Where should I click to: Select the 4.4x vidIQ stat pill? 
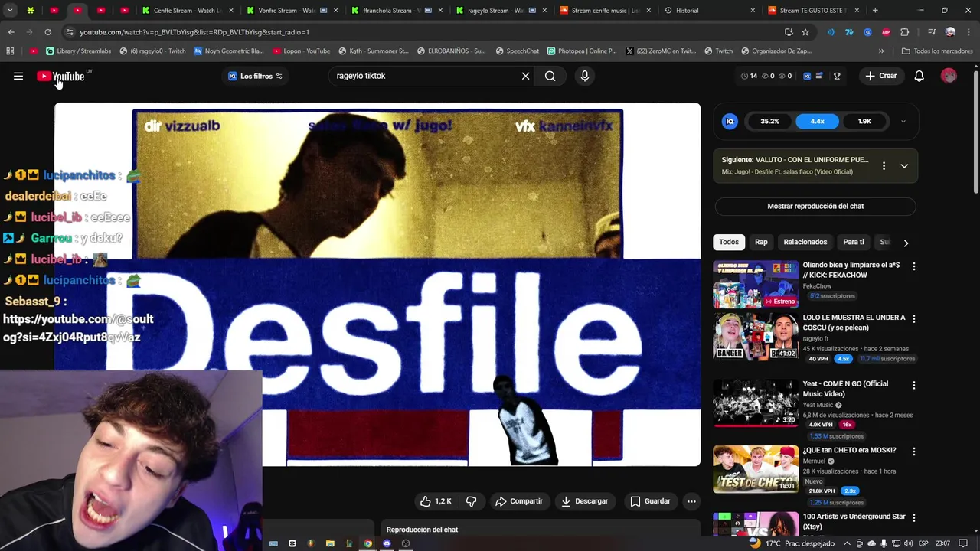click(x=817, y=121)
